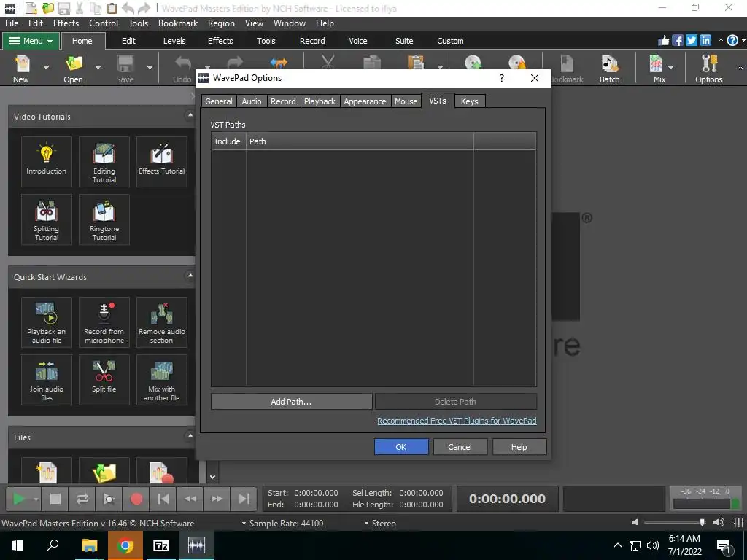
Task: Open the Editing Tutorial
Action: (104, 161)
